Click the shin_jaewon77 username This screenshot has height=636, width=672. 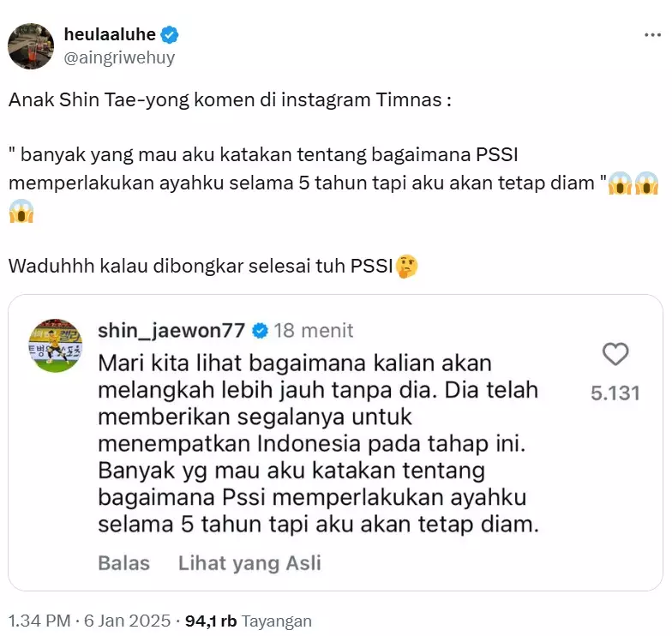[x=171, y=331]
